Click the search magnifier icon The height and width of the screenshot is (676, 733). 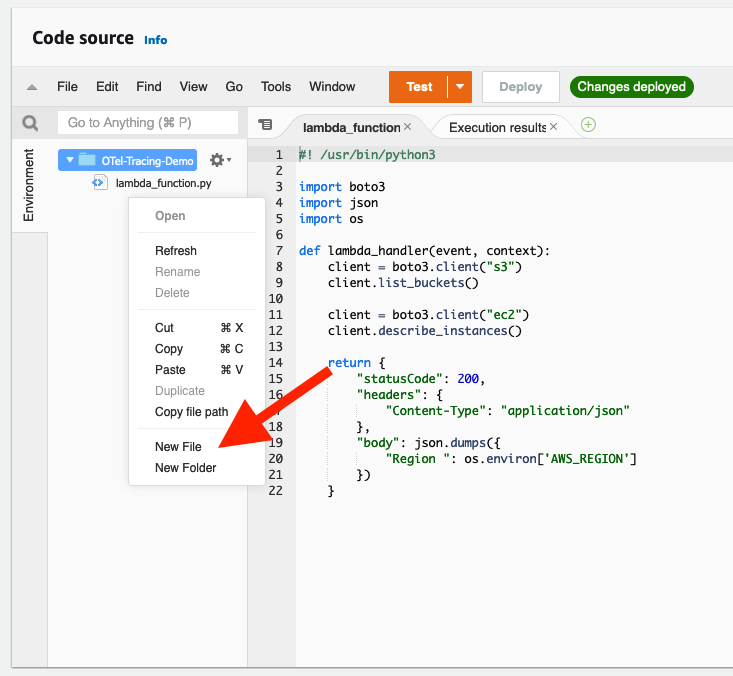(x=30, y=123)
